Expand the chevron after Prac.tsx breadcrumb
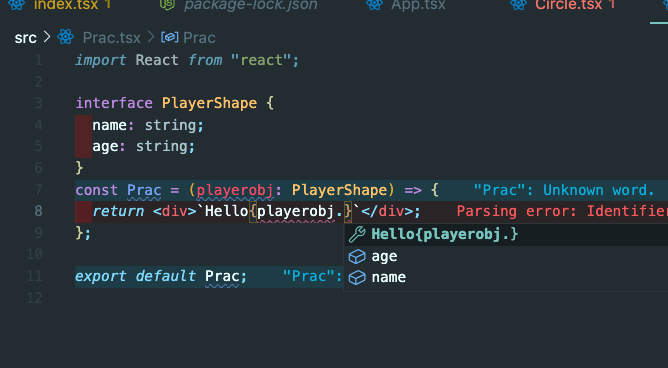 pos(150,37)
